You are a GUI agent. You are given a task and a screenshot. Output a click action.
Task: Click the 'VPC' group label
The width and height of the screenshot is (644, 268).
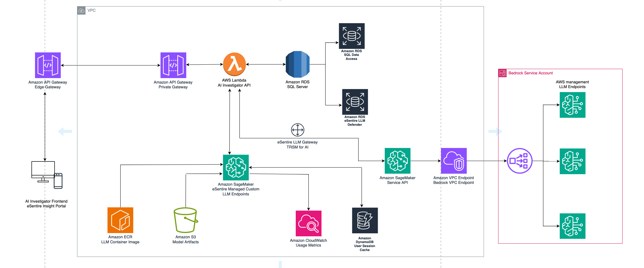pos(91,10)
